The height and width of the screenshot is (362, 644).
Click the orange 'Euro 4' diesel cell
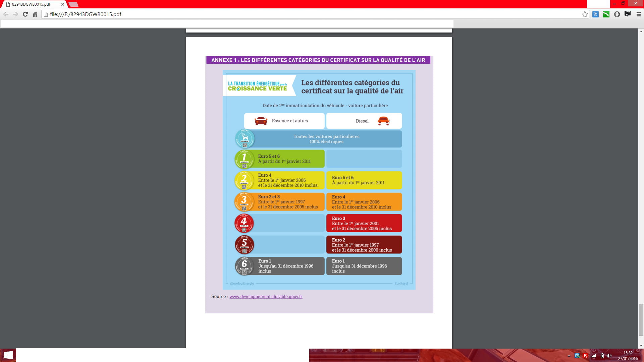pos(364,202)
